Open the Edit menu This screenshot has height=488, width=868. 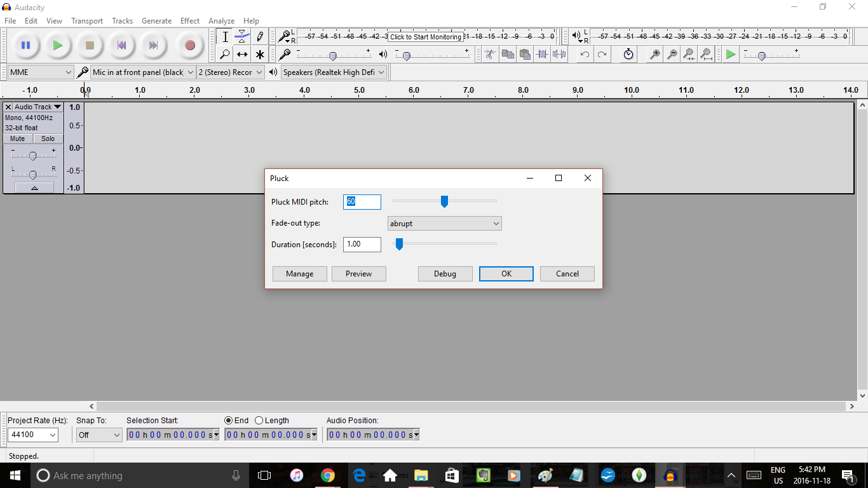tap(31, 21)
